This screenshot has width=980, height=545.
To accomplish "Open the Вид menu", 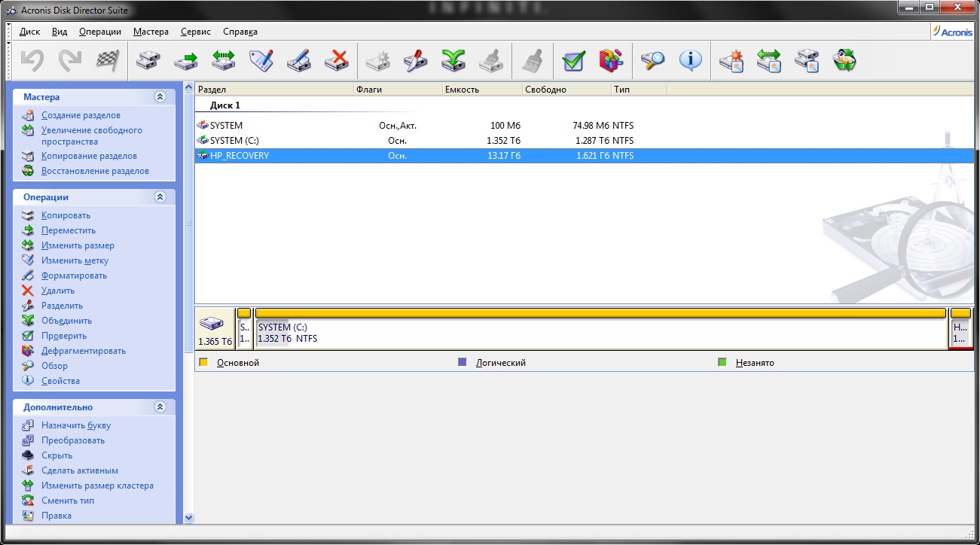I will tap(60, 32).
